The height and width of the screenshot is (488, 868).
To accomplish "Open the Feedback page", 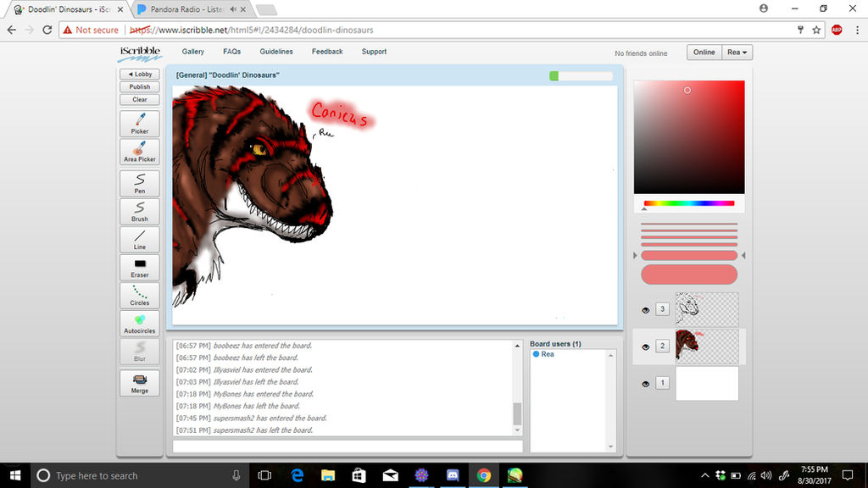I will 327,52.
